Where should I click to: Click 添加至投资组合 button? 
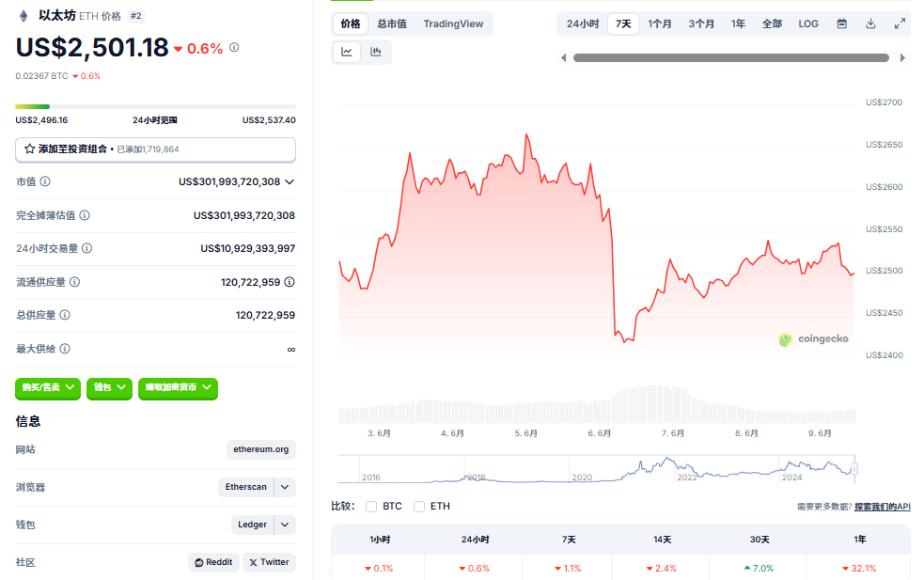pos(156,149)
